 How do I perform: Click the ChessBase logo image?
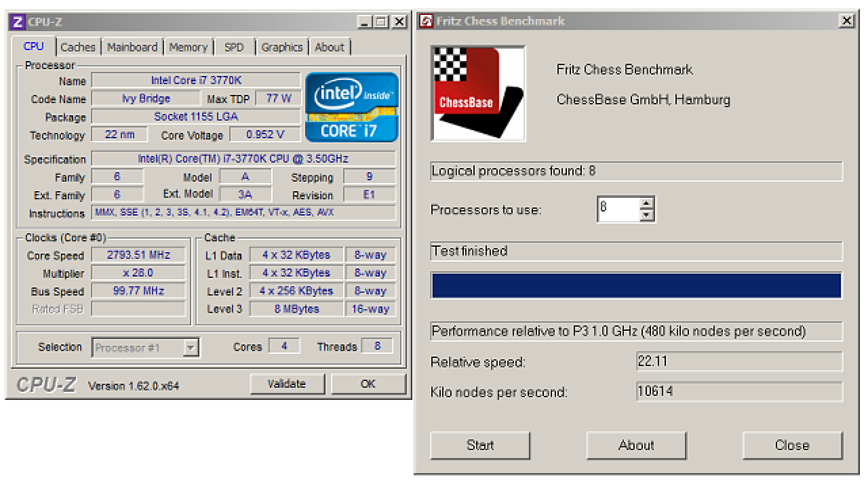point(478,94)
